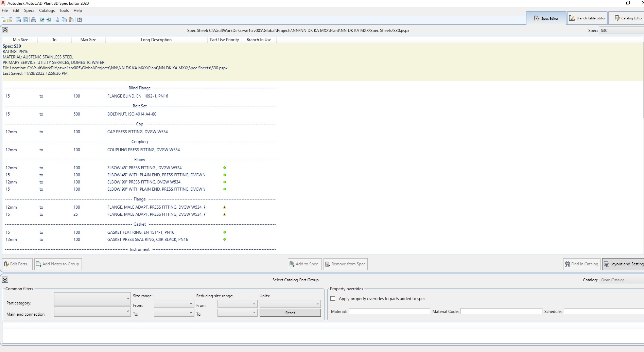
Task: Paste with the clipboard toolbar icon
Action: pyautogui.click(x=71, y=20)
